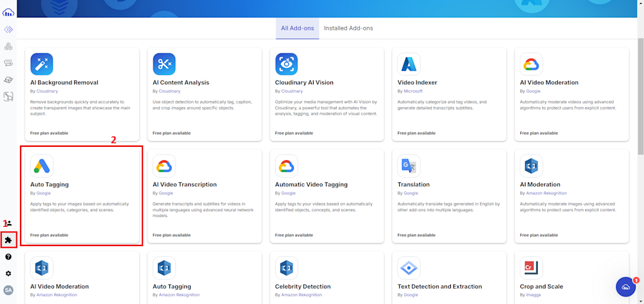Viewport: 644px width, 304px height.
Task: Click 'Free plan available' on Translation card
Action: [417, 235]
